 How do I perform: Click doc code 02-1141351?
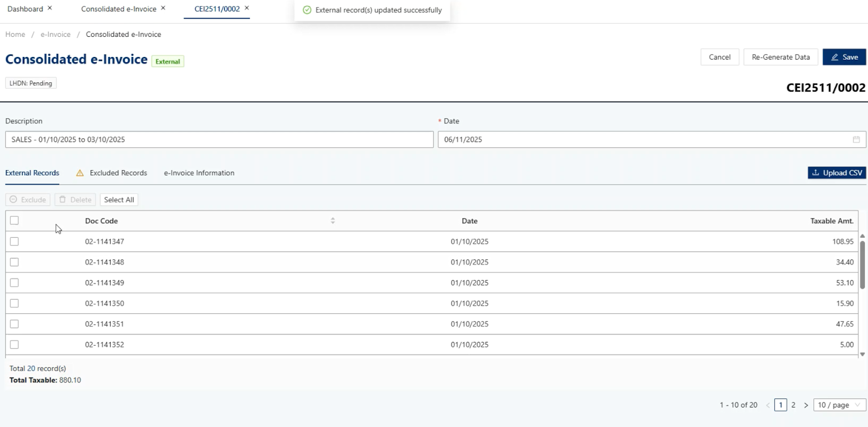[x=105, y=324]
